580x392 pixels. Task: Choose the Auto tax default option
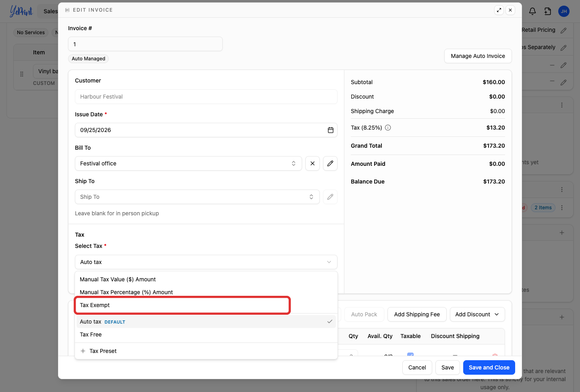pyautogui.click(x=206, y=322)
